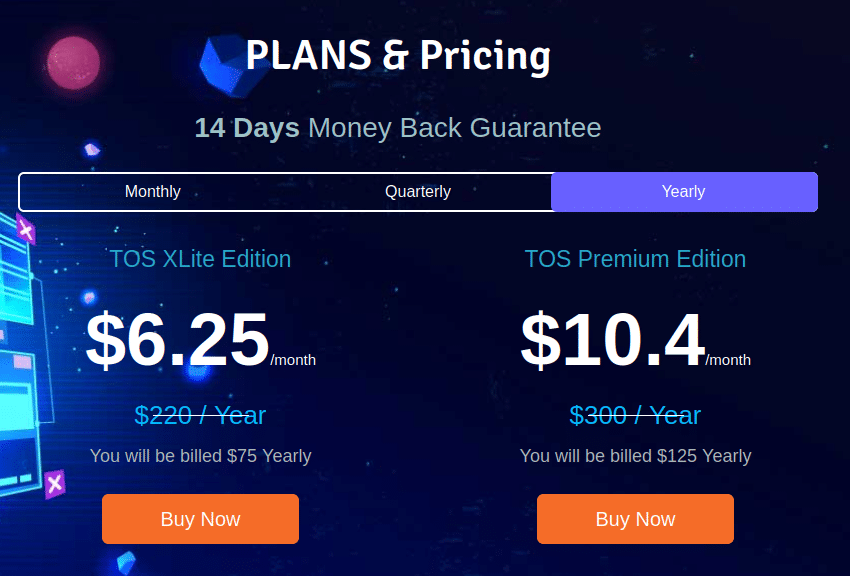Switch to the Monthly billing tab

click(152, 191)
